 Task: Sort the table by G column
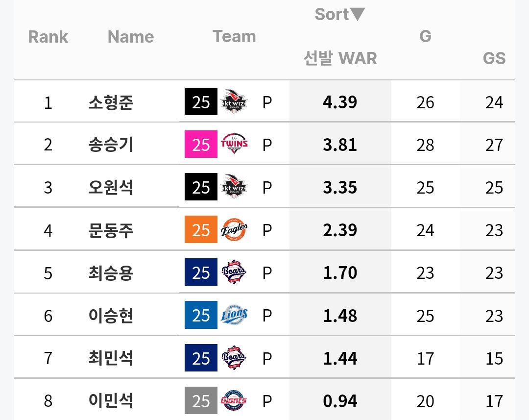[x=425, y=36]
